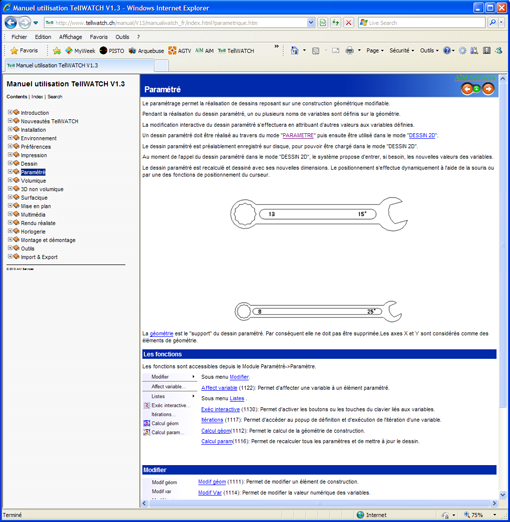The width and height of the screenshot is (510, 522).
Task: Click the green home circle icon
Action: (x=477, y=89)
